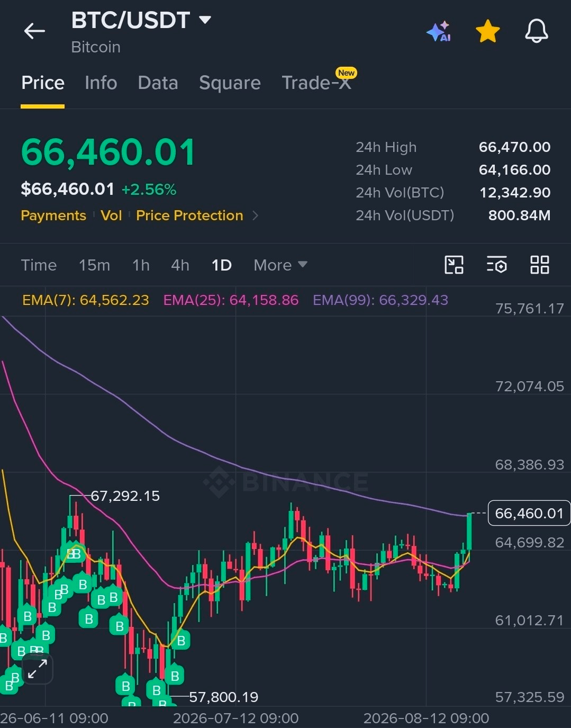
Task: Open chart indicator settings icon
Action: pos(497,265)
